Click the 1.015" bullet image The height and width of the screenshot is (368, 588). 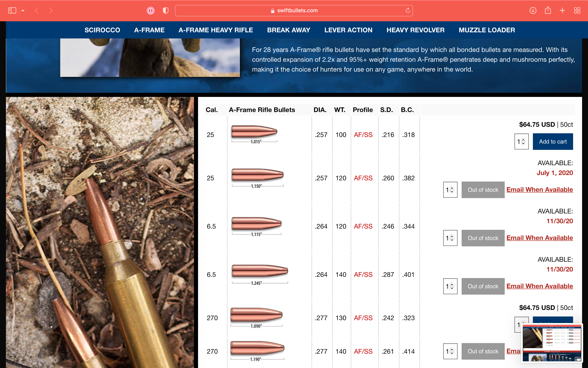[254, 134]
